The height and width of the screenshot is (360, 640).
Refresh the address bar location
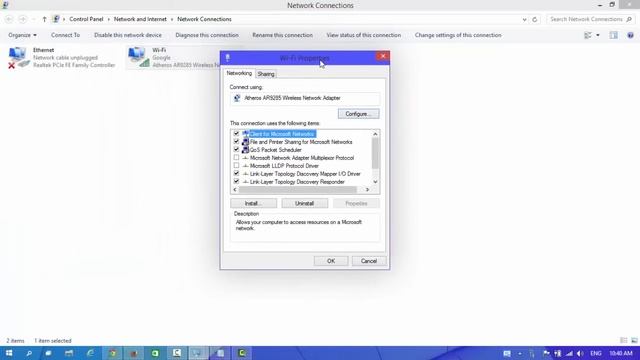coord(535,19)
